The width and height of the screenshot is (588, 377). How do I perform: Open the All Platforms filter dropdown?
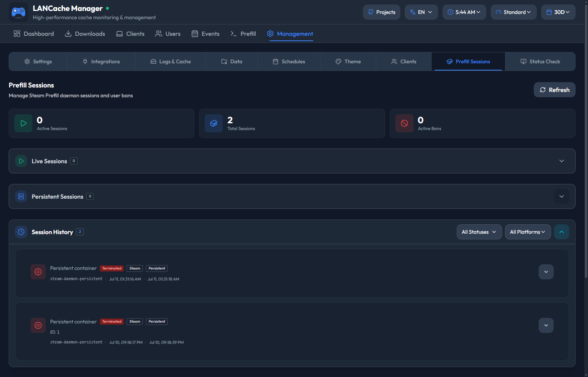pos(528,232)
